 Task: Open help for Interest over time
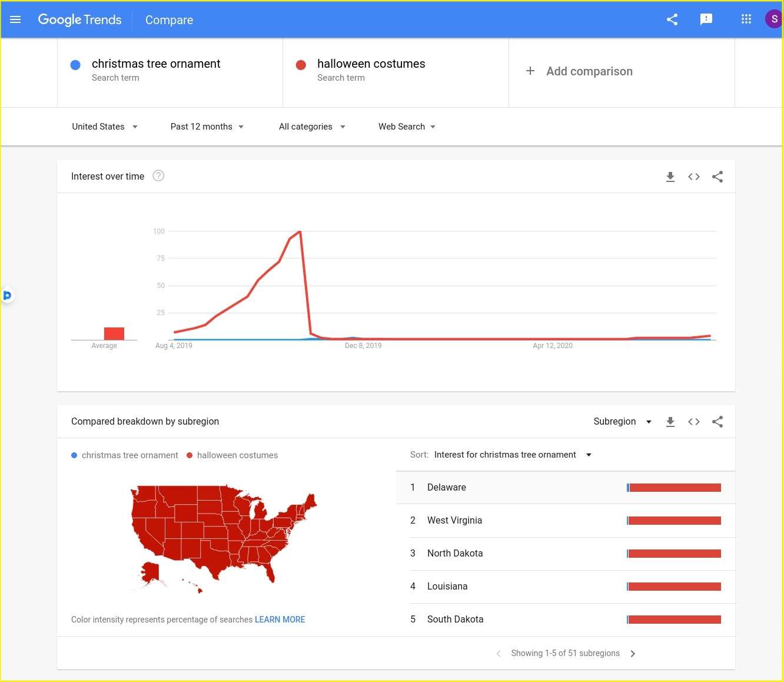pyautogui.click(x=158, y=176)
